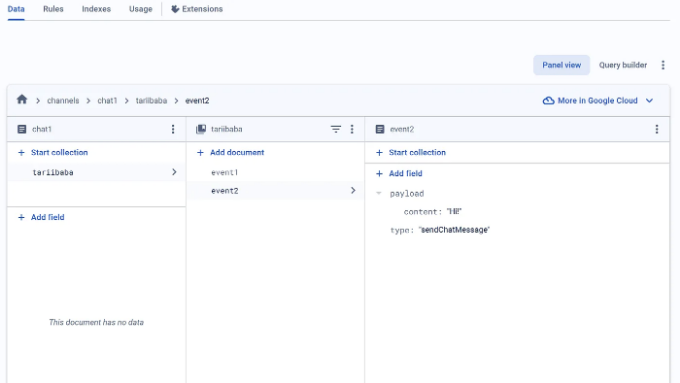Screen dimensions: 680x383
Task: Click the payload field name
Action: pos(407,194)
